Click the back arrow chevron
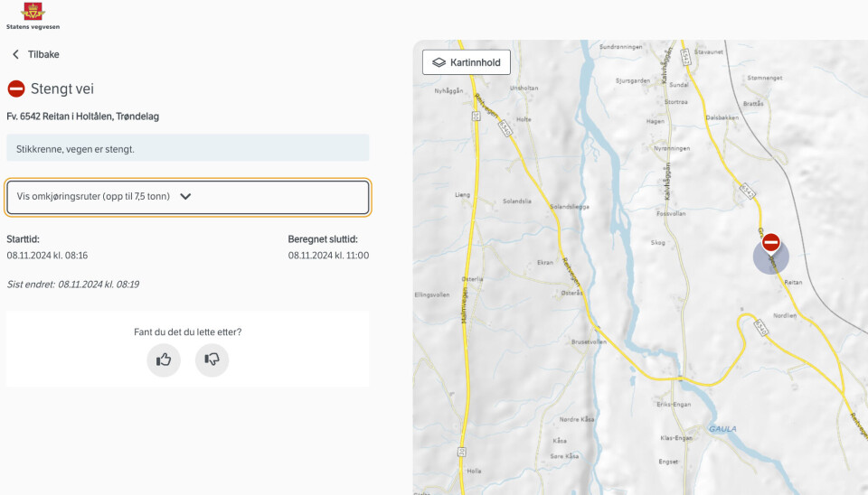This screenshot has height=495, width=868. (15, 54)
